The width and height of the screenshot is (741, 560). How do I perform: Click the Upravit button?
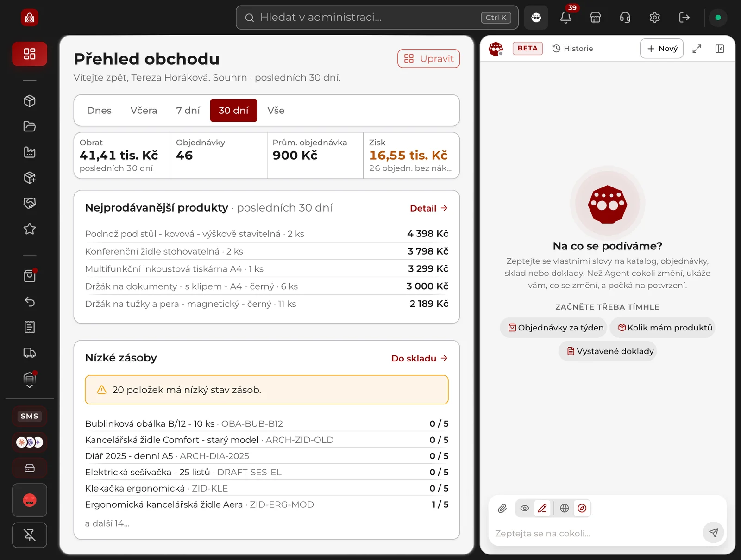pos(429,59)
